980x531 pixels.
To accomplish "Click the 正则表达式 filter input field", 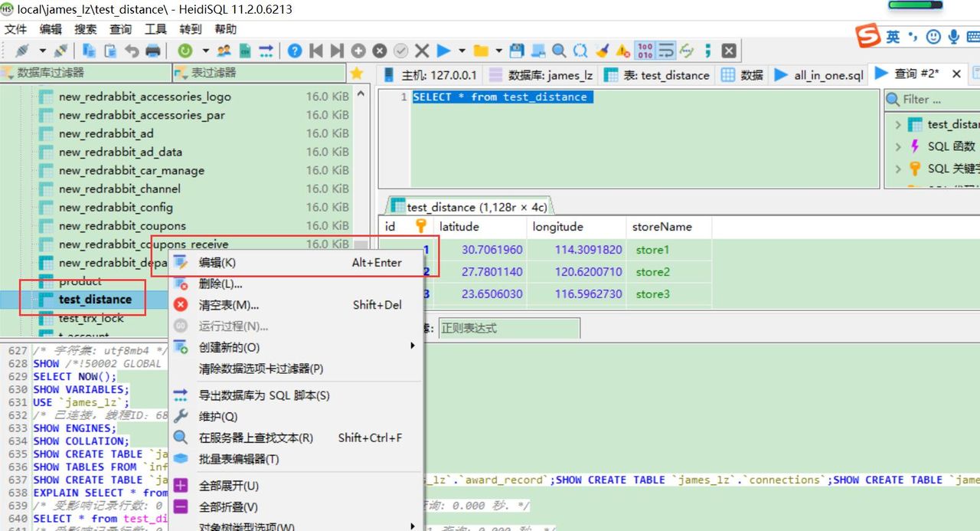I will (x=508, y=328).
